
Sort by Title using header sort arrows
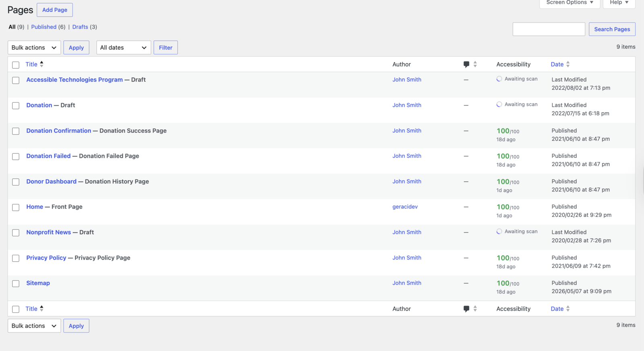click(x=41, y=64)
